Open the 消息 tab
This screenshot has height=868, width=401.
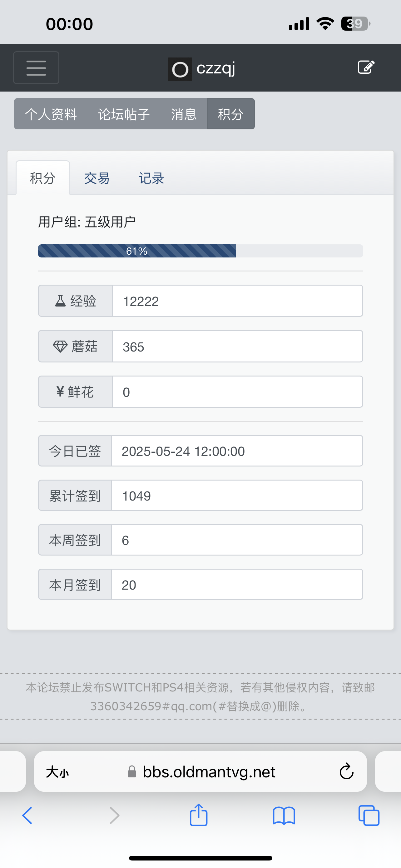(x=184, y=114)
